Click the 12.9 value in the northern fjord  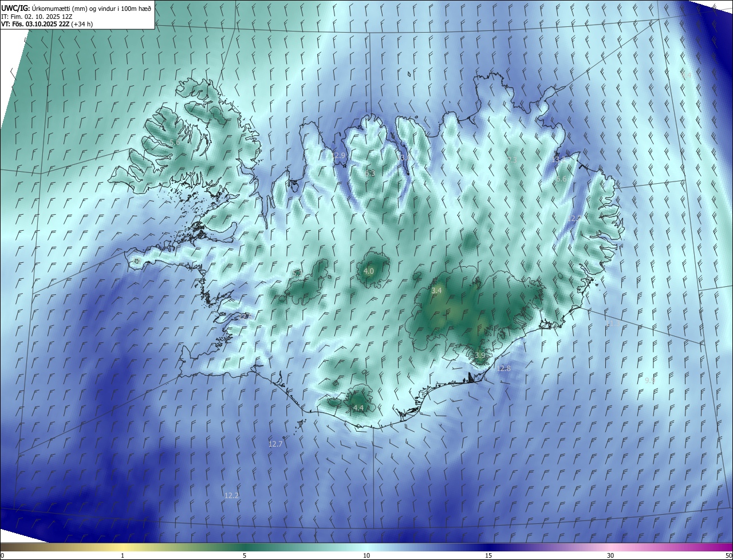pyautogui.click(x=340, y=155)
